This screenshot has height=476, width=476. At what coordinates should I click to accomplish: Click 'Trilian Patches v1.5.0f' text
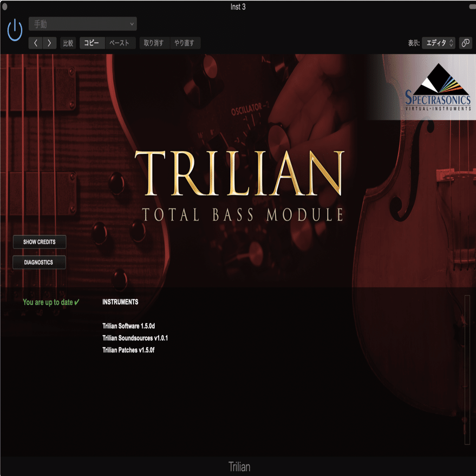[x=128, y=350]
